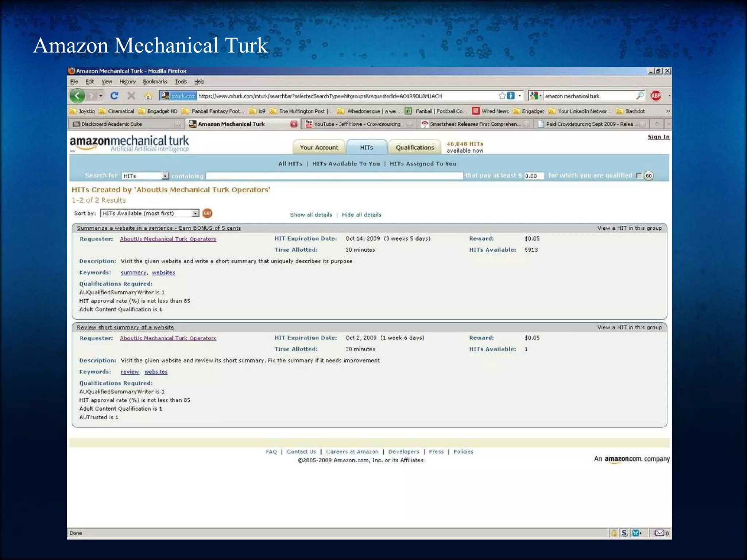Open a new tab with plus button

tap(657, 124)
